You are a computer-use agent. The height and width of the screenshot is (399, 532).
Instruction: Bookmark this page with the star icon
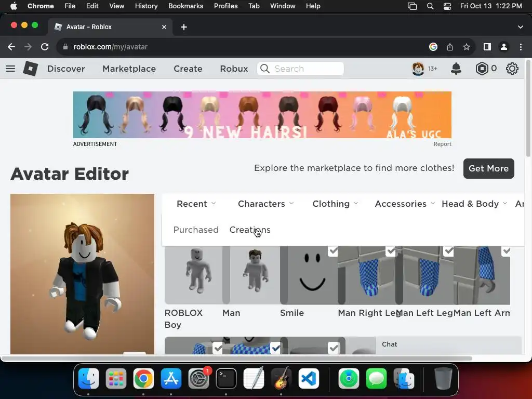point(467,47)
